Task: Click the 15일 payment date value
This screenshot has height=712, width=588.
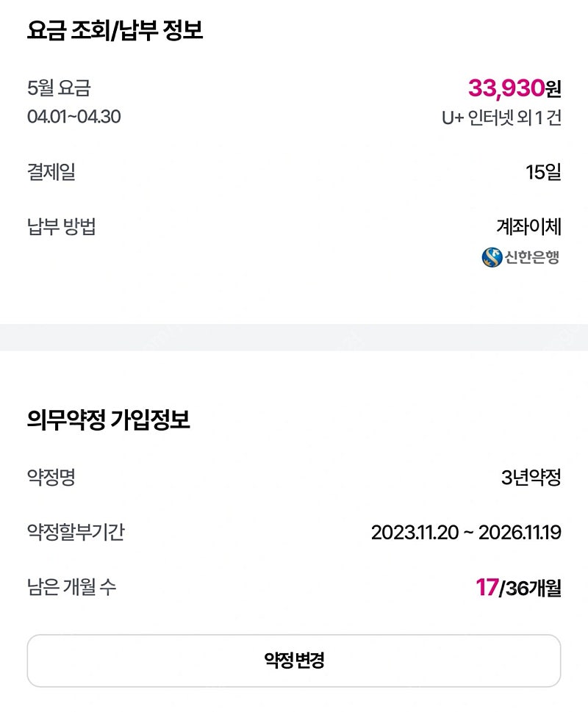Action: point(543,172)
